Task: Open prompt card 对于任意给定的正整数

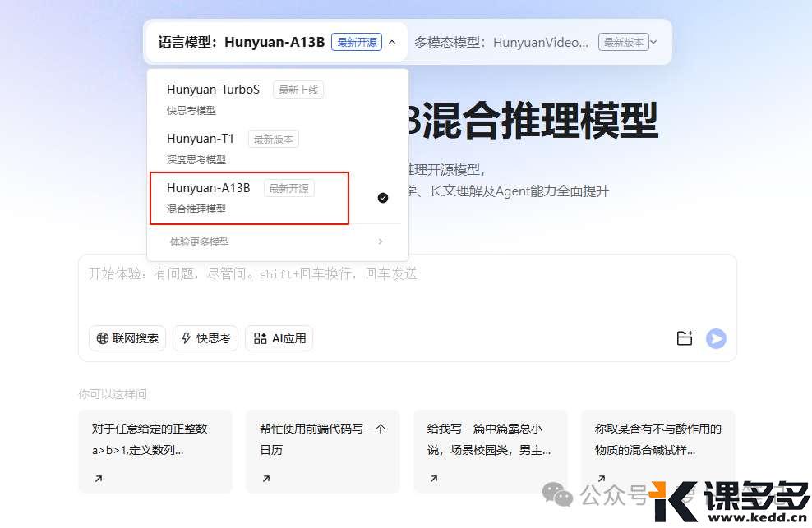Action: [155, 452]
